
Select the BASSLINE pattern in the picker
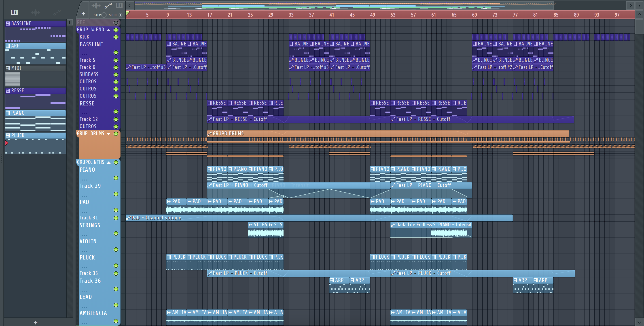point(36,31)
